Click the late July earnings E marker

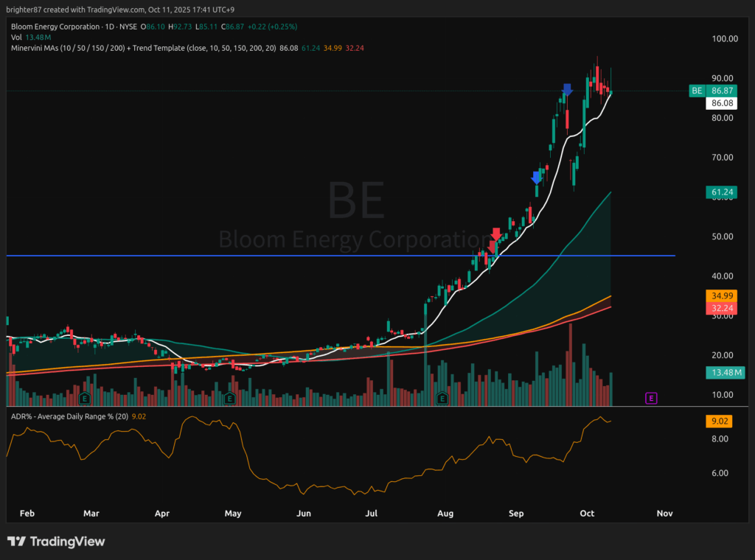(442, 399)
